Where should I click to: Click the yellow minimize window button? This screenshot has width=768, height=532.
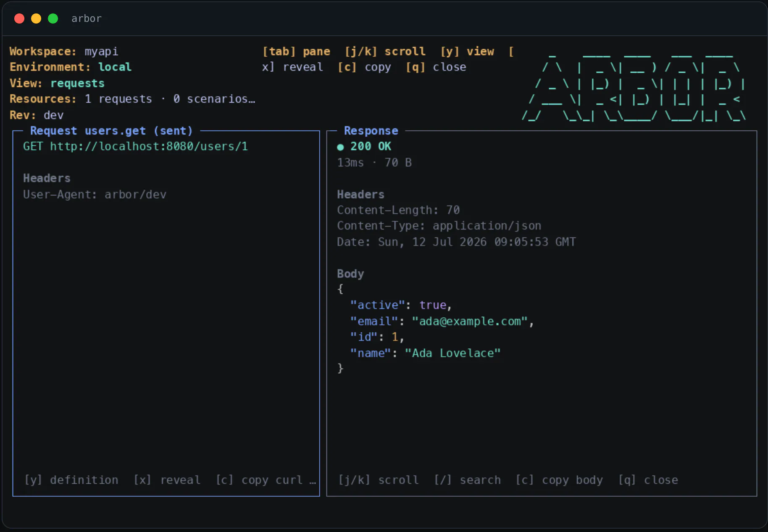pos(36,18)
